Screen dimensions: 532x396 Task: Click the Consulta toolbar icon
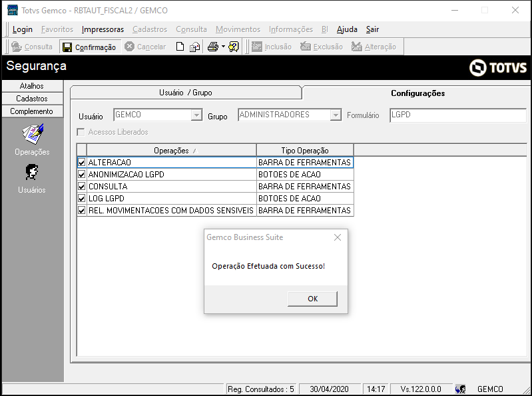17,47
